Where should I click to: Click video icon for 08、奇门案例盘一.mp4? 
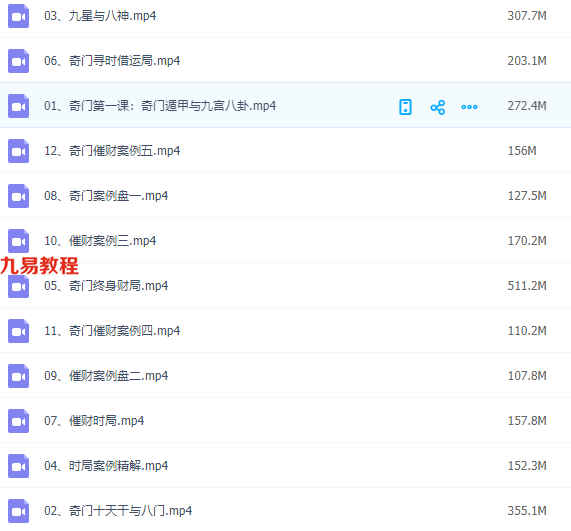tap(18, 196)
